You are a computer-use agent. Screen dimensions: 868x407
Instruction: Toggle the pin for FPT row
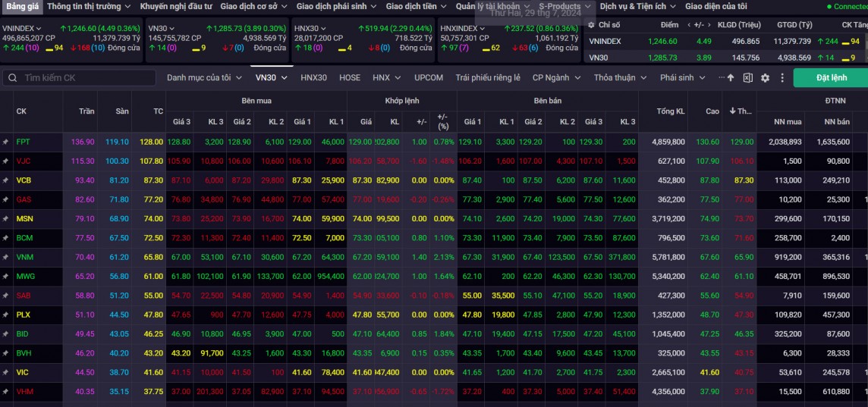[5, 142]
